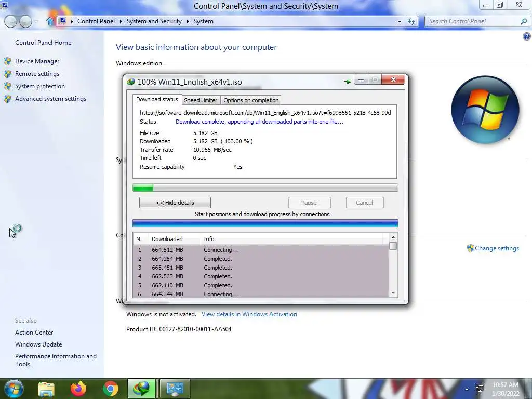The image size is (532, 399).
Task: Open System protection link
Action: [x=39, y=86]
